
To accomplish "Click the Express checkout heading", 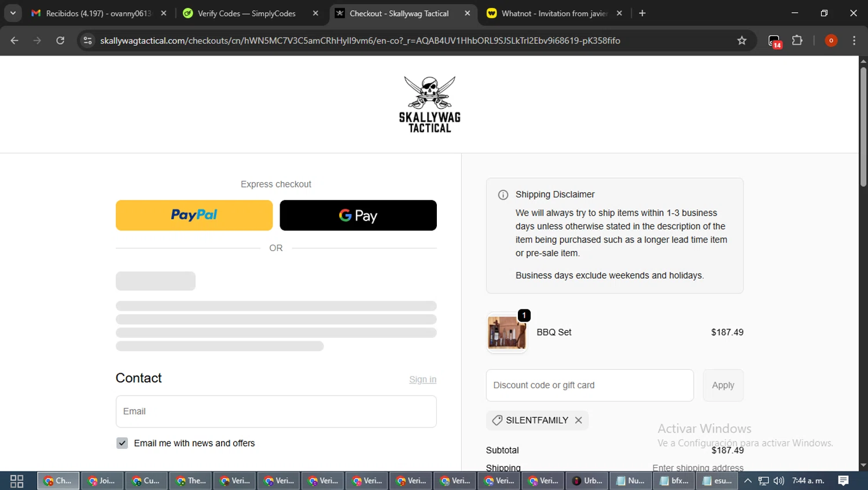I will click(276, 185).
